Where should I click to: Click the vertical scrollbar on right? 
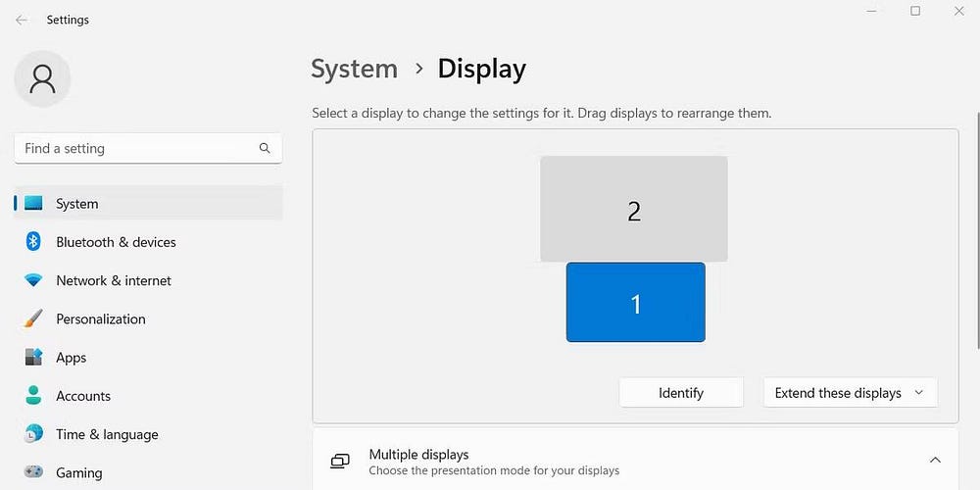click(977, 230)
